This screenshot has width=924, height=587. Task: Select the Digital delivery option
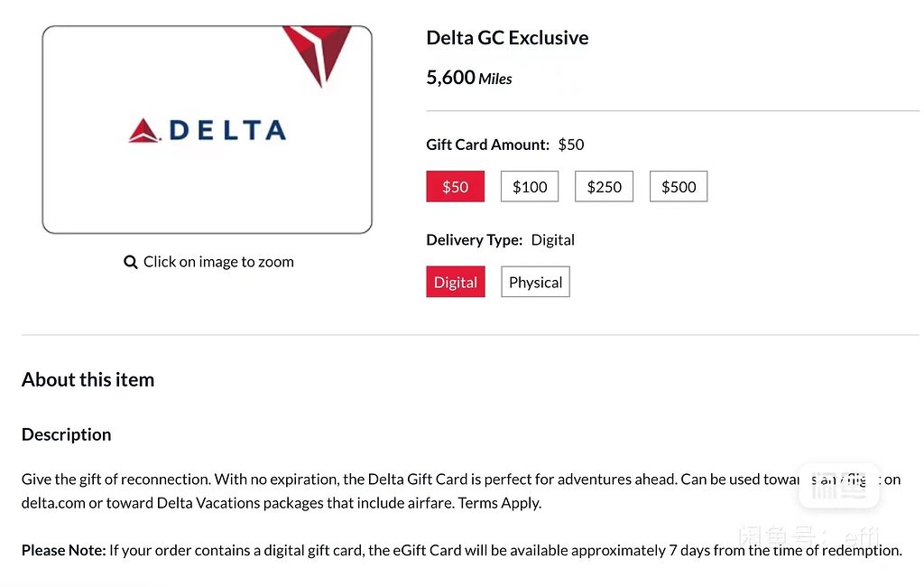(x=455, y=282)
